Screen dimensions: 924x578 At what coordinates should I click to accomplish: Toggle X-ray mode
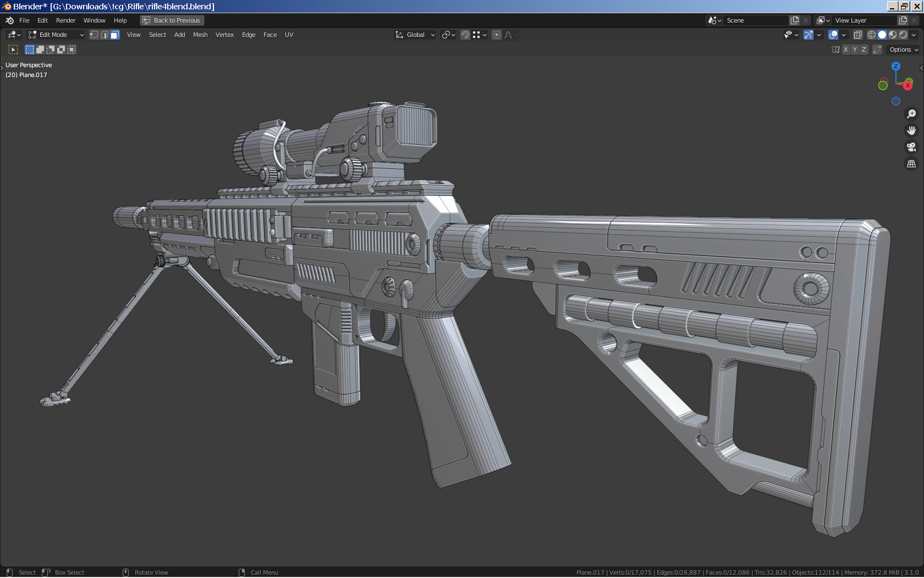point(857,35)
